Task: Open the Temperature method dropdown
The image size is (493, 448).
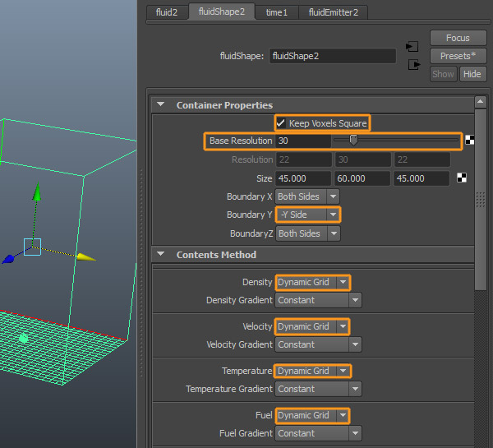Action: 312,371
